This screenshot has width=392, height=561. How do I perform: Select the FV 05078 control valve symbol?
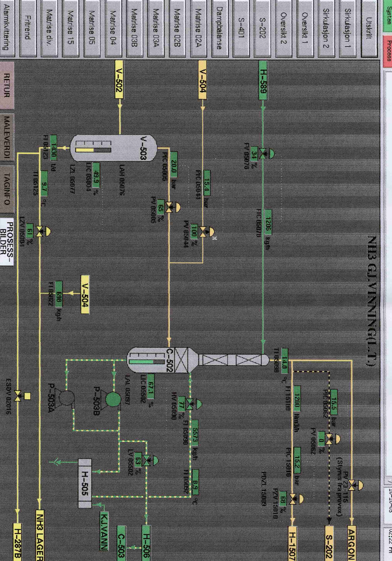coord(267,154)
